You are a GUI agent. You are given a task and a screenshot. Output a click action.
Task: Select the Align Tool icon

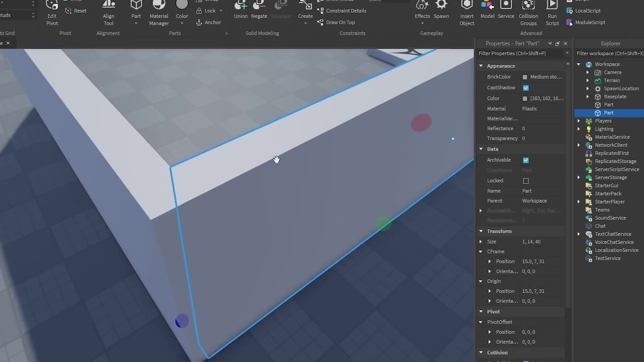coord(109,13)
